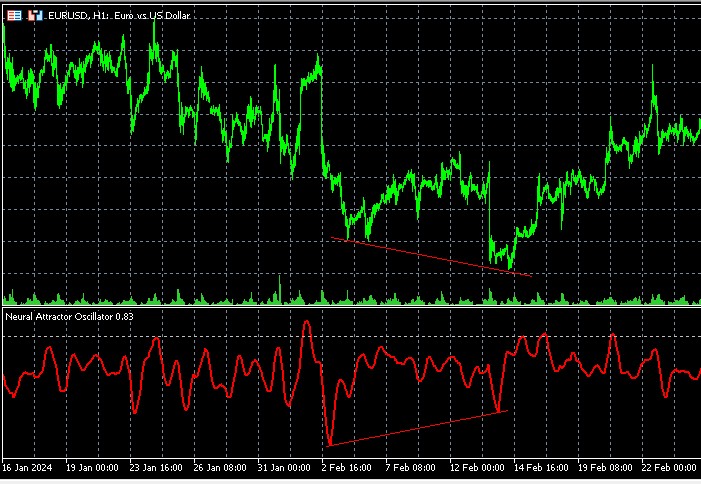The image size is (701, 484).
Task: Click the 7 Feb 08:00 time label
Action: tap(410, 468)
